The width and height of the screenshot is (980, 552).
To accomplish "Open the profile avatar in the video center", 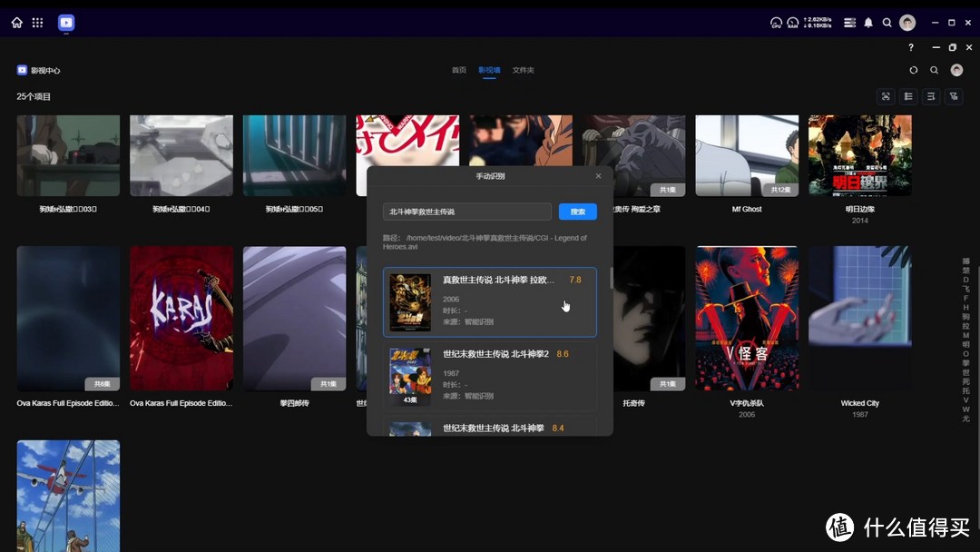I will pyautogui.click(x=957, y=70).
